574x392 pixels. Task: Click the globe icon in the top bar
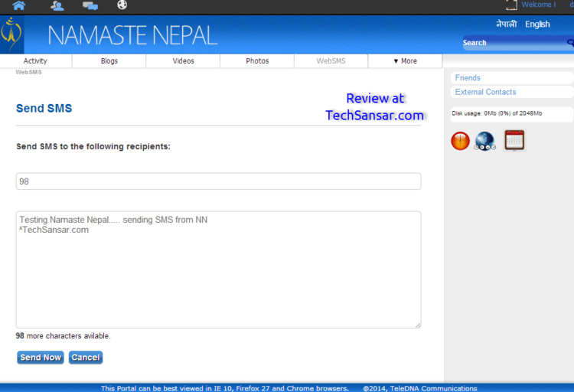tap(122, 5)
